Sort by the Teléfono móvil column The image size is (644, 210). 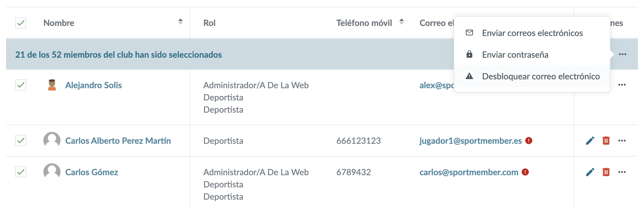point(401,22)
